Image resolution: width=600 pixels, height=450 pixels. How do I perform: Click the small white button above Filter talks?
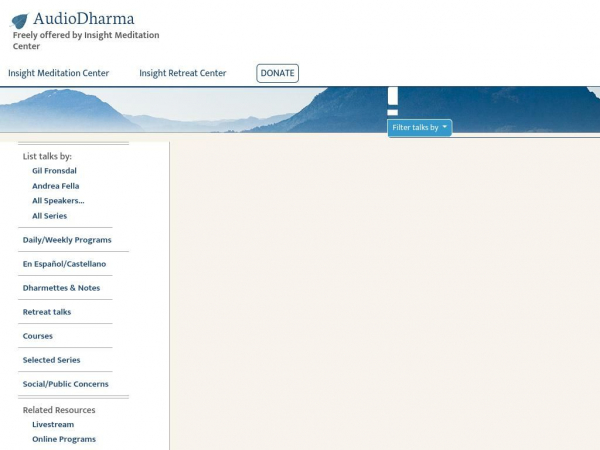point(393,112)
